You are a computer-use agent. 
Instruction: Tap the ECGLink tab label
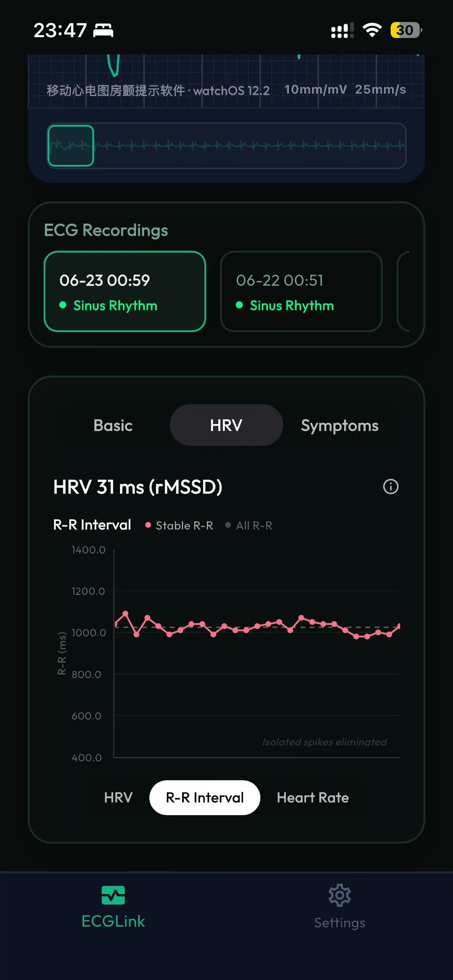pos(113,921)
